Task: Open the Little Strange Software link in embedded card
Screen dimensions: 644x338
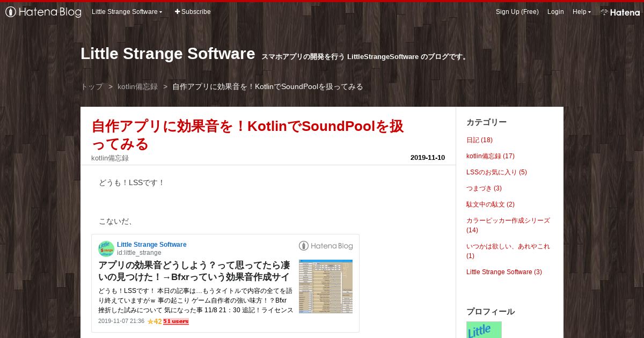Action: coord(152,245)
